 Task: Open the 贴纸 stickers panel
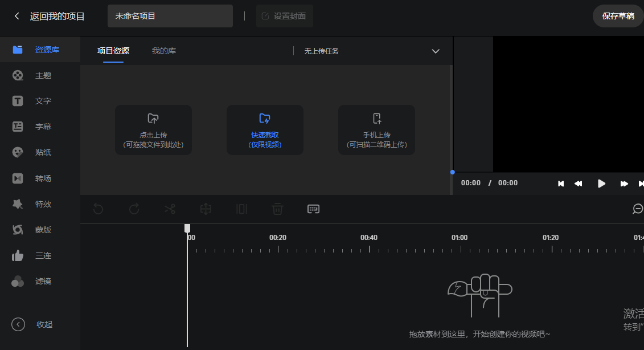[x=40, y=152]
